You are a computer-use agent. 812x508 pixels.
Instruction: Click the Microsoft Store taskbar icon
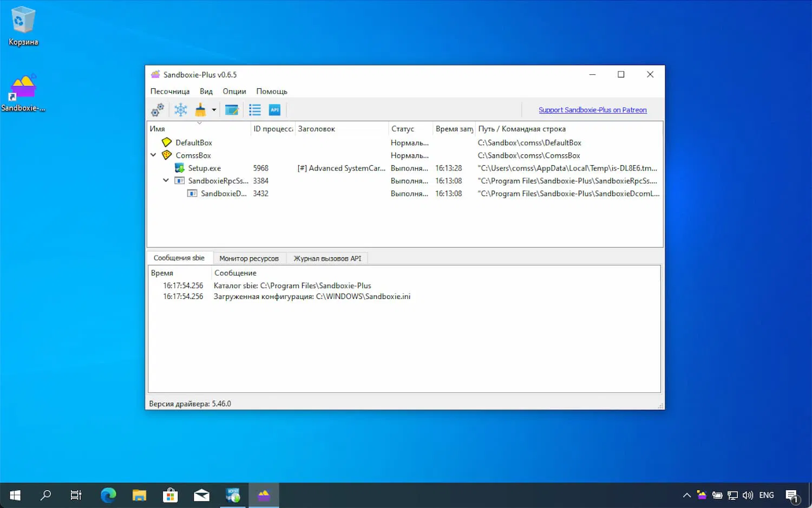point(171,495)
